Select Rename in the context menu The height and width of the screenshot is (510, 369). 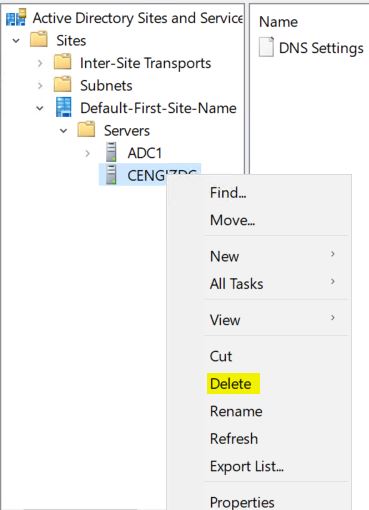tap(236, 411)
